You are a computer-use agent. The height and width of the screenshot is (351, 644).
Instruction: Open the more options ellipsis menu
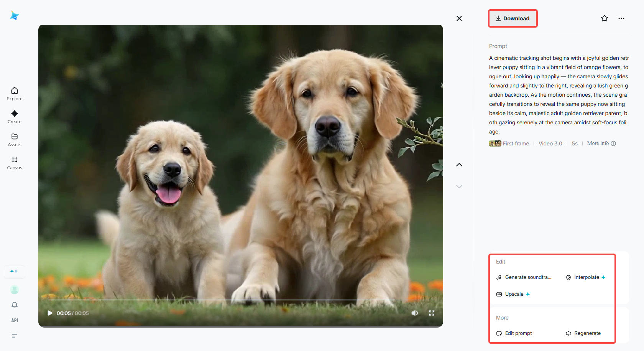click(x=621, y=18)
